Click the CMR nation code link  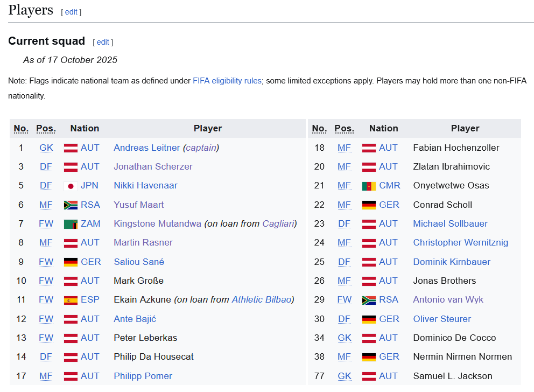(389, 185)
